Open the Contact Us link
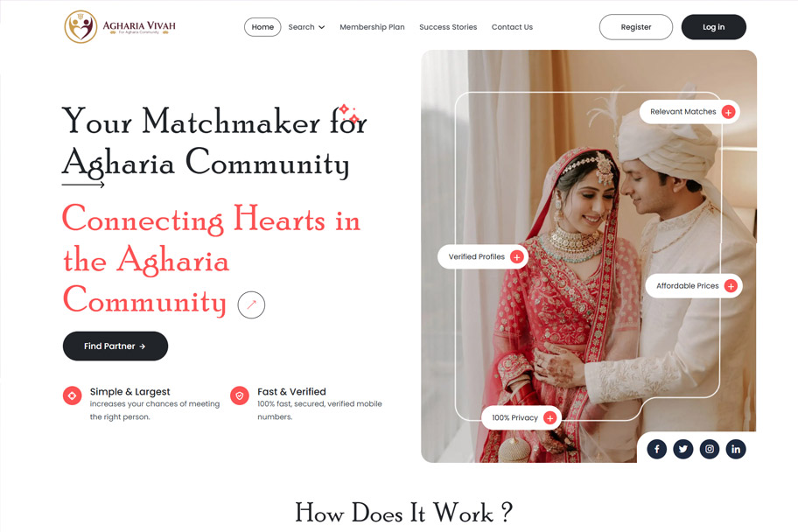The image size is (798, 532). [512, 27]
